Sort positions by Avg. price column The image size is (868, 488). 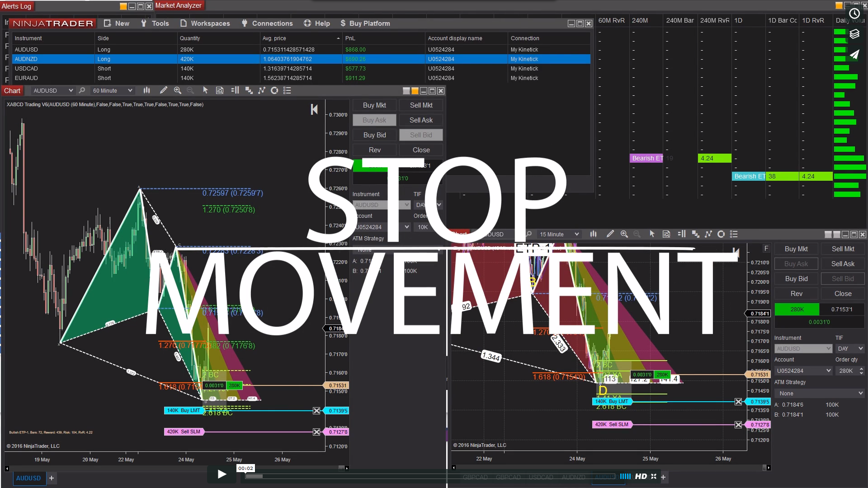301,38
